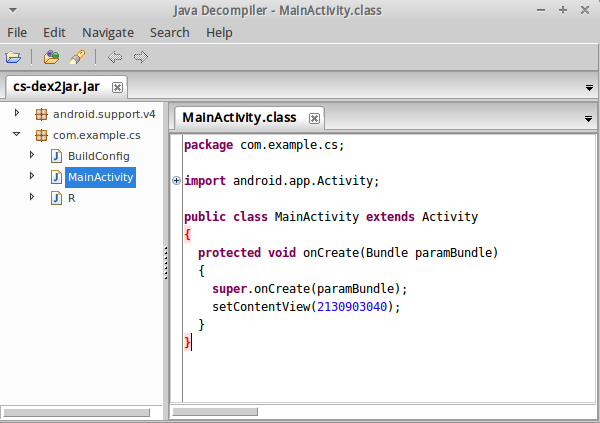Screen dimensions: 600x423
Task: Click the super.onCreate call line
Action: coord(310,289)
